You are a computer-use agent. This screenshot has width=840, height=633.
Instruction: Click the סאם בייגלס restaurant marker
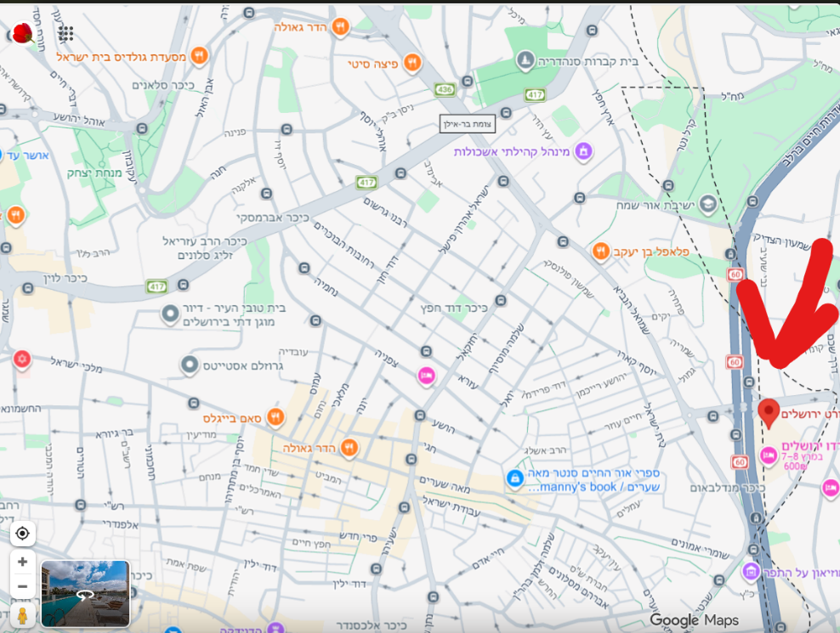click(x=275, y=417)
